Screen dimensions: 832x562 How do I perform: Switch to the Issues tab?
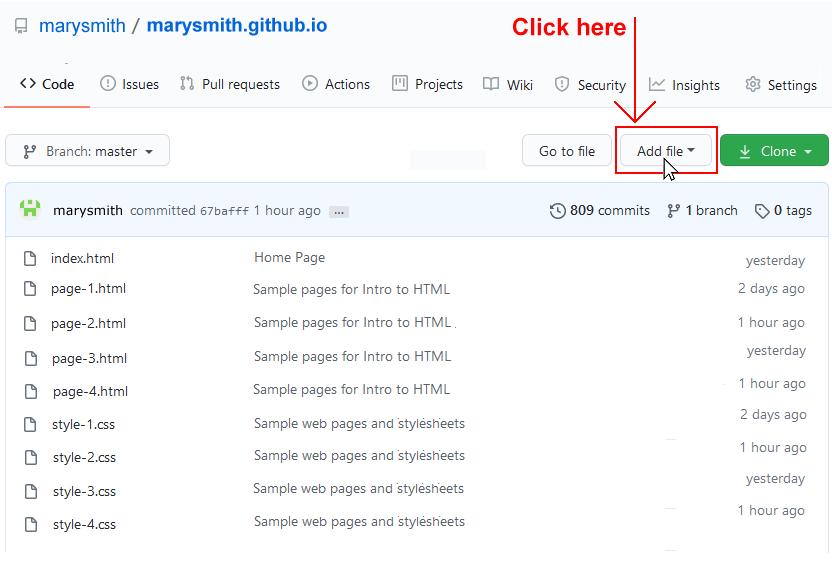tap(129, 85)
